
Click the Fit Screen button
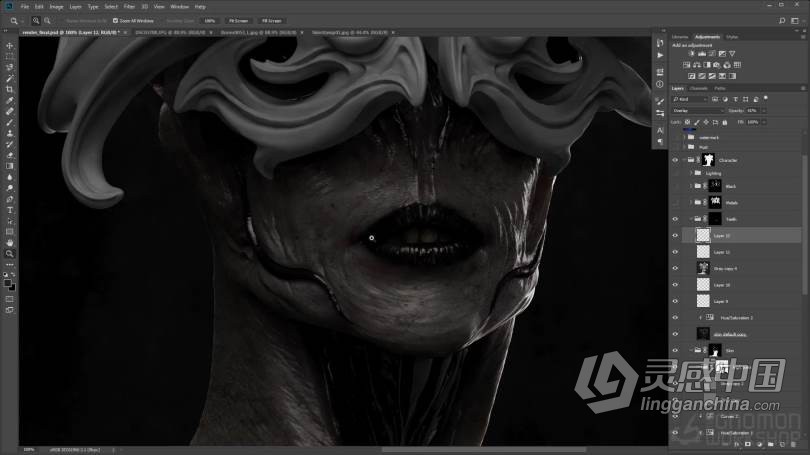point(238,21)
